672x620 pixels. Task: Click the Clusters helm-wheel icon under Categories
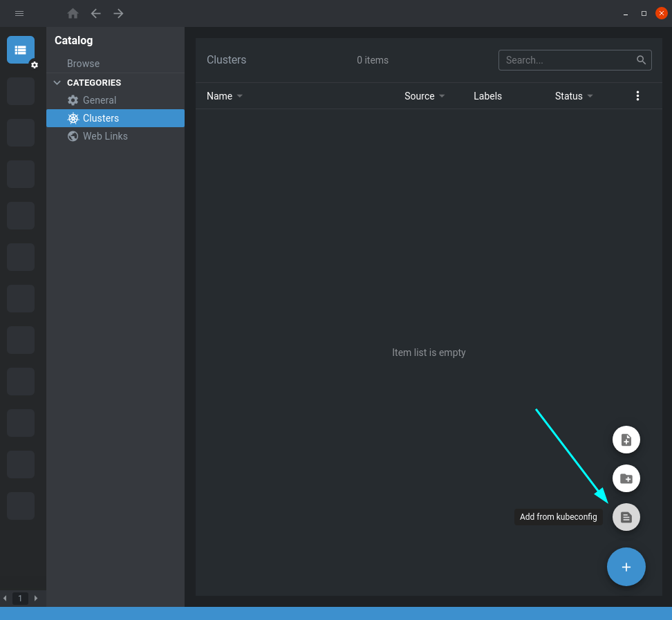click(x=73, y=118)
